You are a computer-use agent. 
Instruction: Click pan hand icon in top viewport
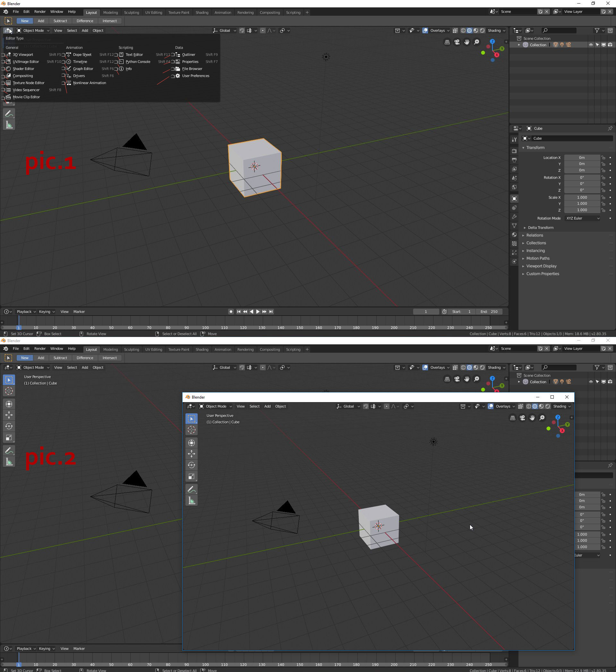(467, 42)
